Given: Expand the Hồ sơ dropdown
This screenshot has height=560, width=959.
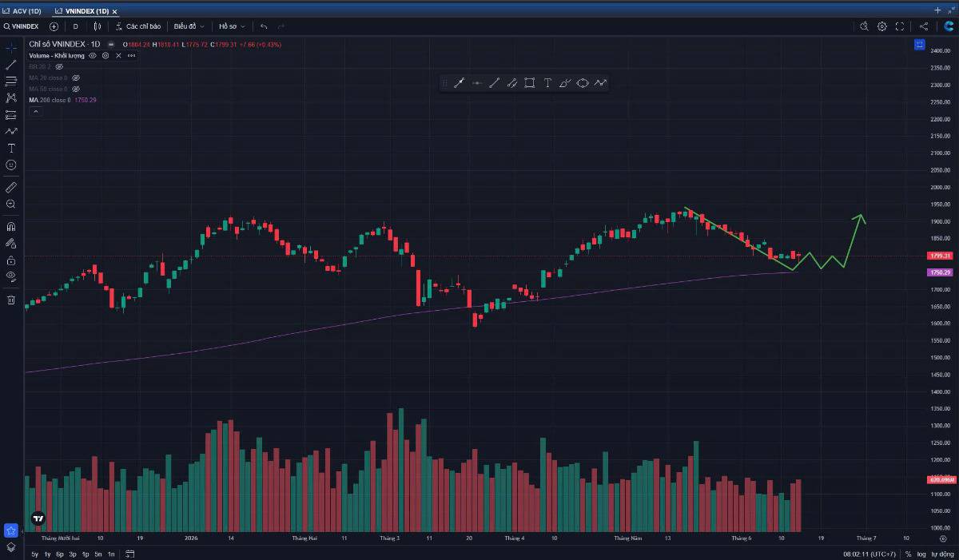Looking at the screenshot, I should click(x=231, y=26).
